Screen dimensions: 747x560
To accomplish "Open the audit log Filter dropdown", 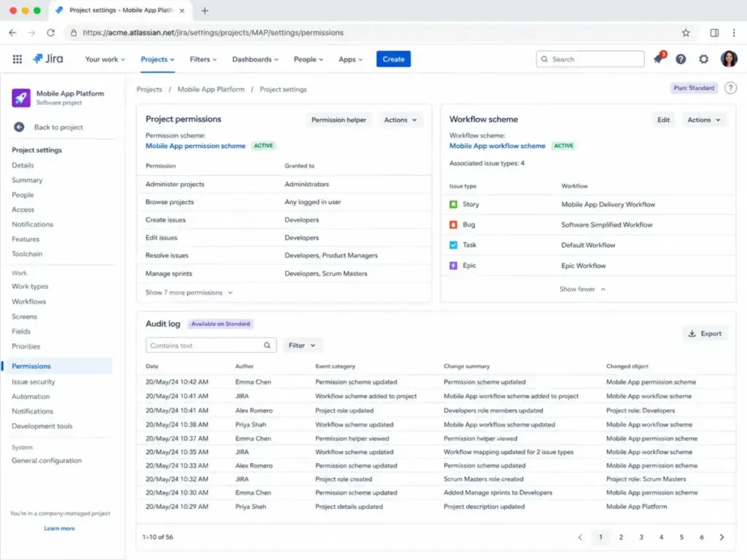I will [301, 345].
